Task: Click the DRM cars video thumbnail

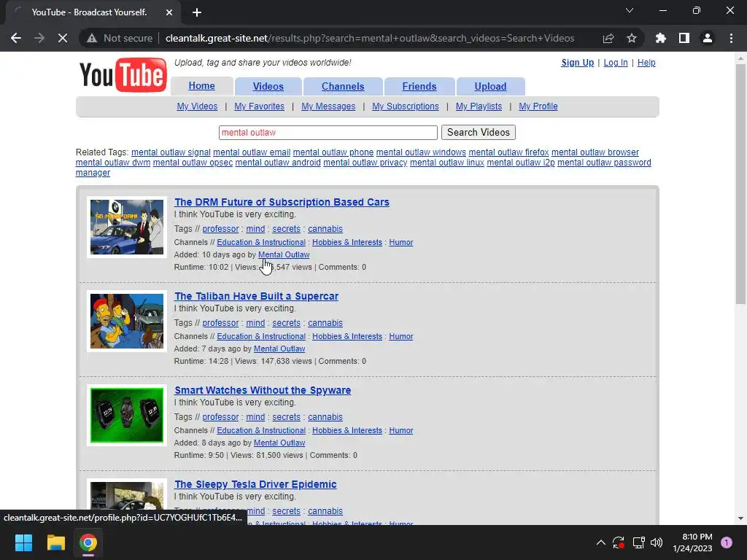Action: [127, 227]
